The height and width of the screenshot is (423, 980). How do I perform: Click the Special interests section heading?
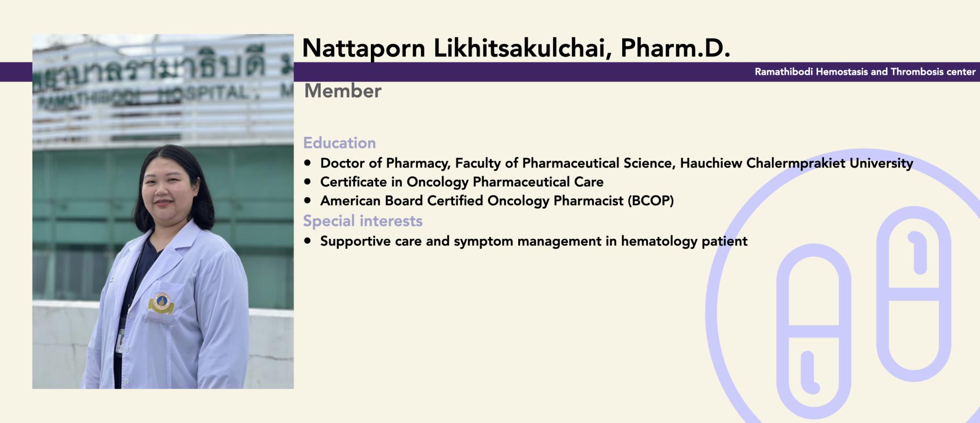[363, 221]
